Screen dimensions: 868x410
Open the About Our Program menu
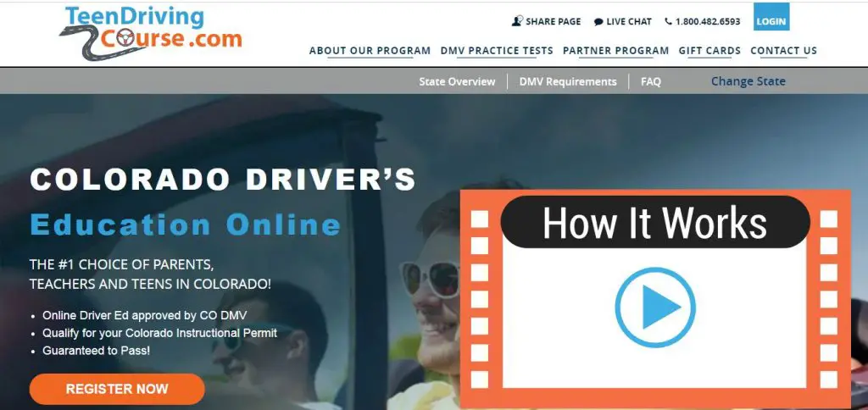[x=370, y=51]
